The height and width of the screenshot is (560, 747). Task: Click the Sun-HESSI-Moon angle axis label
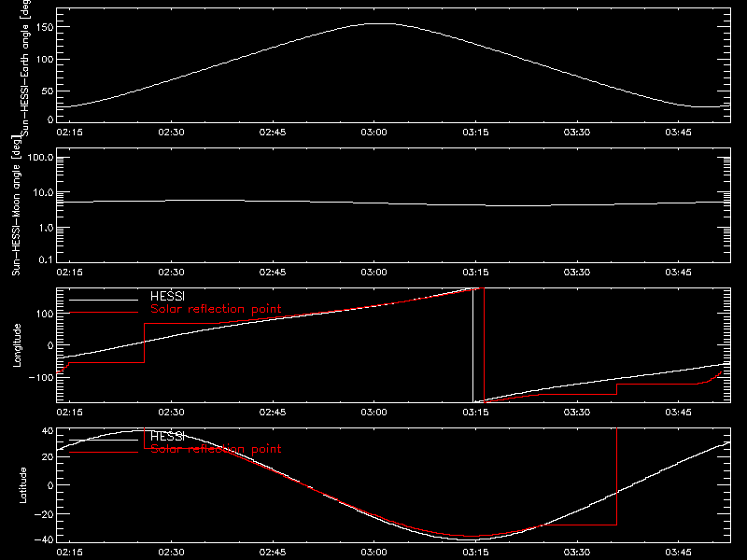16,205
